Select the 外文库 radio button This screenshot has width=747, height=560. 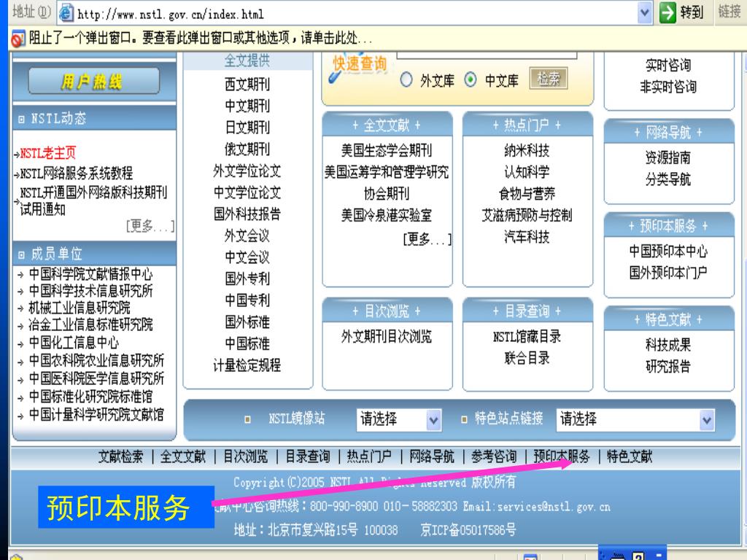tap(406, 79)
